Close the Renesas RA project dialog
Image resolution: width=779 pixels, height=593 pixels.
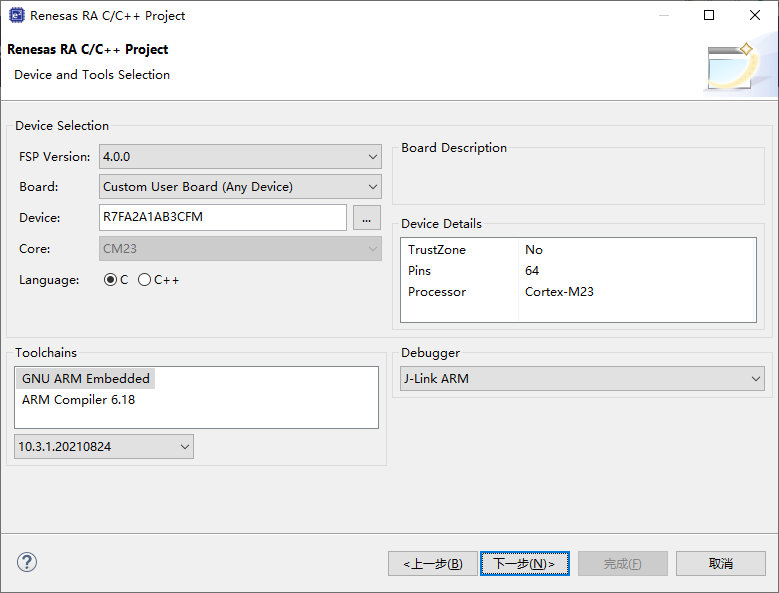[755, 15]
